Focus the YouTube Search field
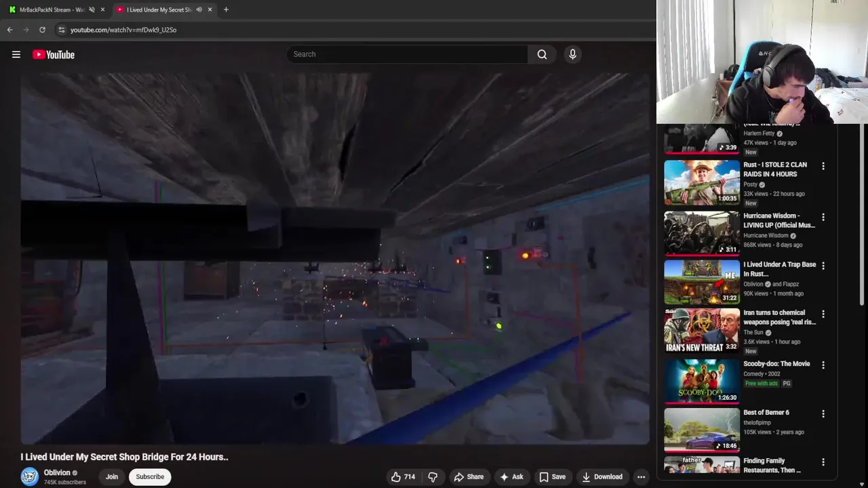 click(x=407, y=54)
